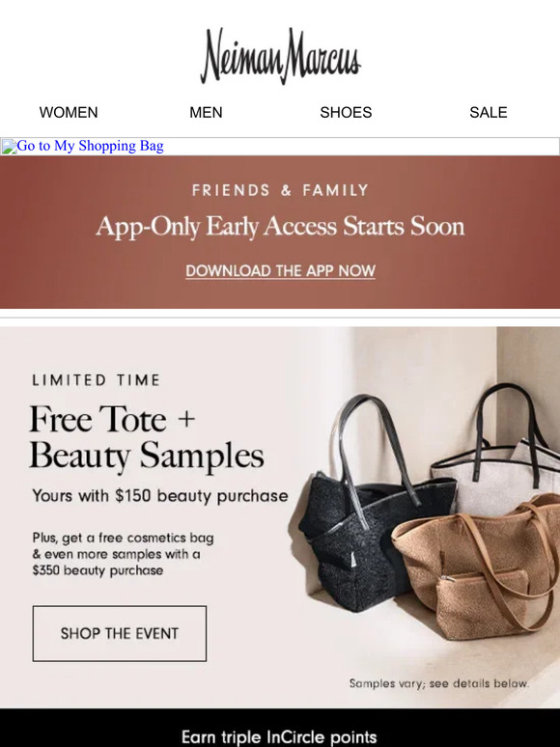Image resolution: width=560 pixels, height=747 pixels.
Task: Click the small tan cosmetics pouch image
Action: (x=482, y=605)
